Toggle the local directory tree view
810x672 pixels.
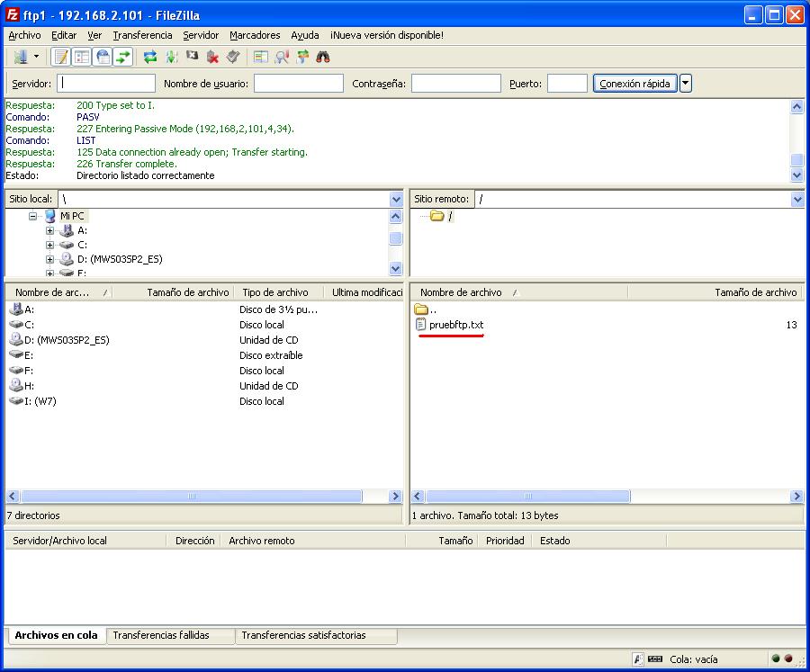[x=81, y=56]
